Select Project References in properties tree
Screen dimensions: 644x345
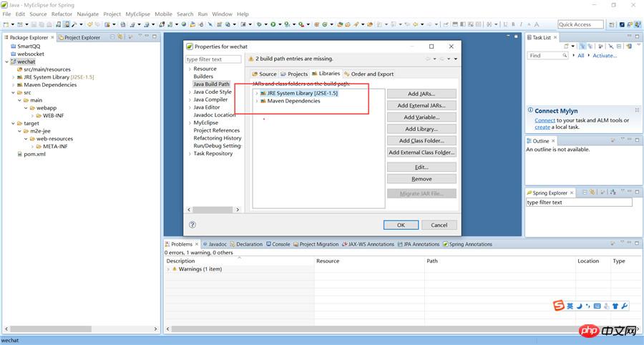[216, 130]
